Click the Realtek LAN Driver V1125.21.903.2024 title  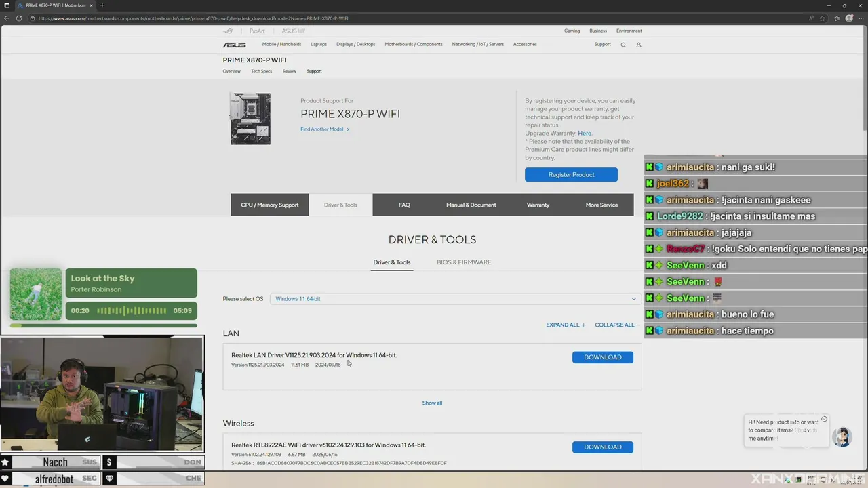click(314, 355)
